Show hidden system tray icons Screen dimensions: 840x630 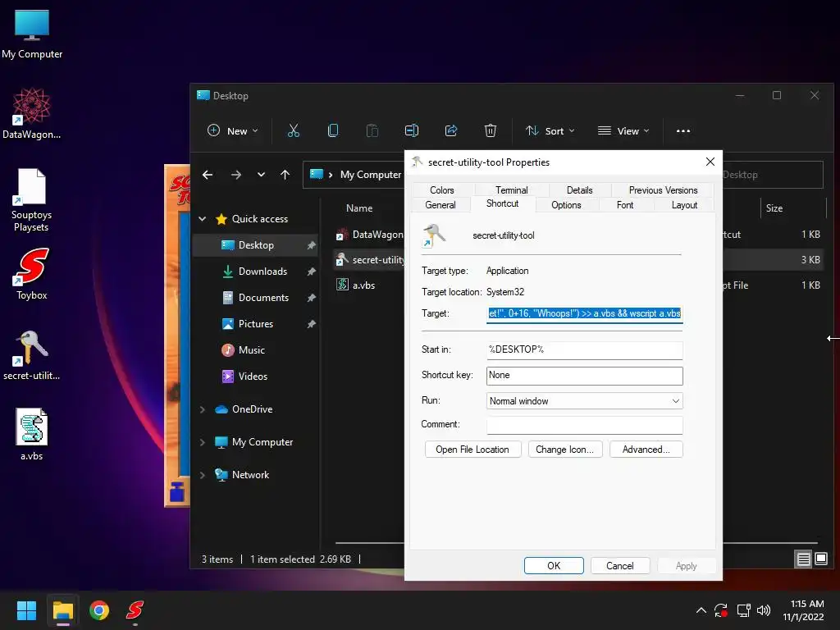[701, 610]
